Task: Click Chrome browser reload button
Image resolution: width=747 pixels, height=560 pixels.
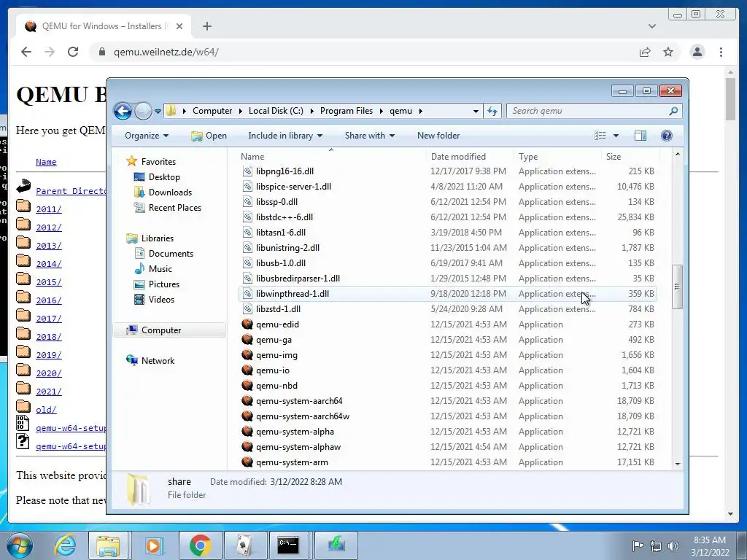Action: click(x=73, y=52)
